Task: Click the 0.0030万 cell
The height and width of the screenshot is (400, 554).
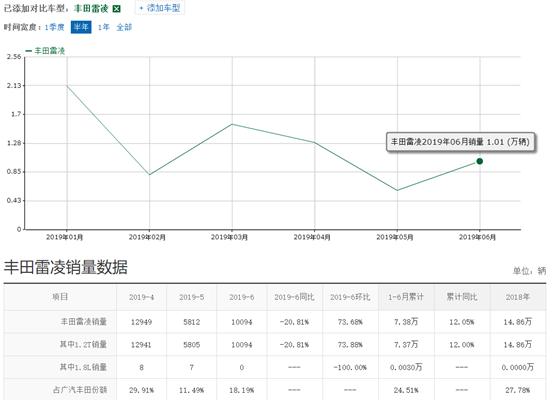Action: pos(406,367)
